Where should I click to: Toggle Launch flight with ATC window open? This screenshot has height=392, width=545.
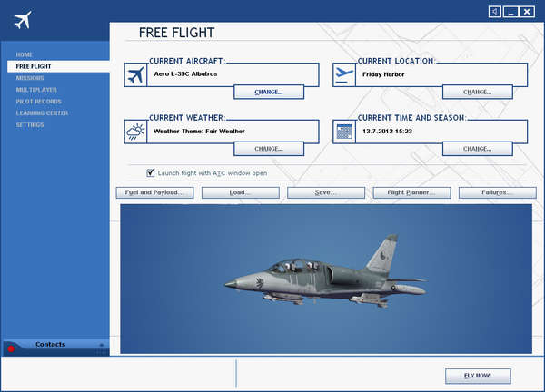pyautogui.click(x=151, y=172)
